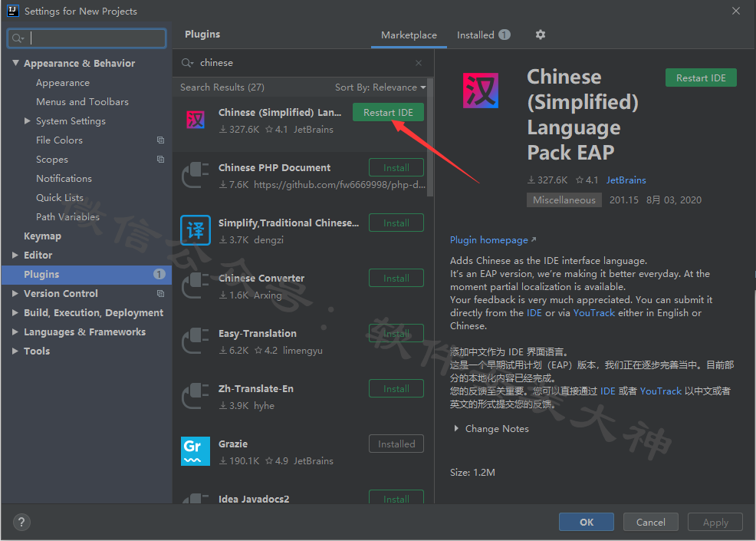
Task: Click the Easy-Translation plug icon
Action: point(196,341)
